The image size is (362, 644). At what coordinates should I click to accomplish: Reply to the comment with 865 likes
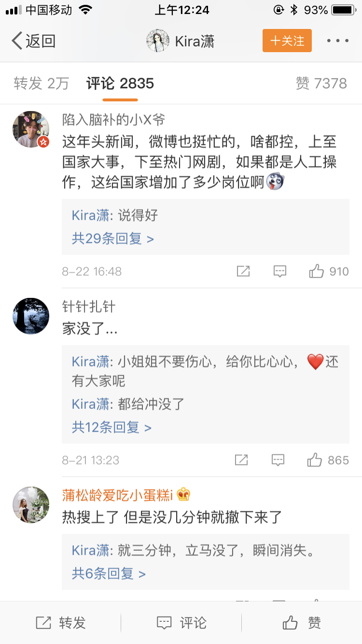pos(278,460)
